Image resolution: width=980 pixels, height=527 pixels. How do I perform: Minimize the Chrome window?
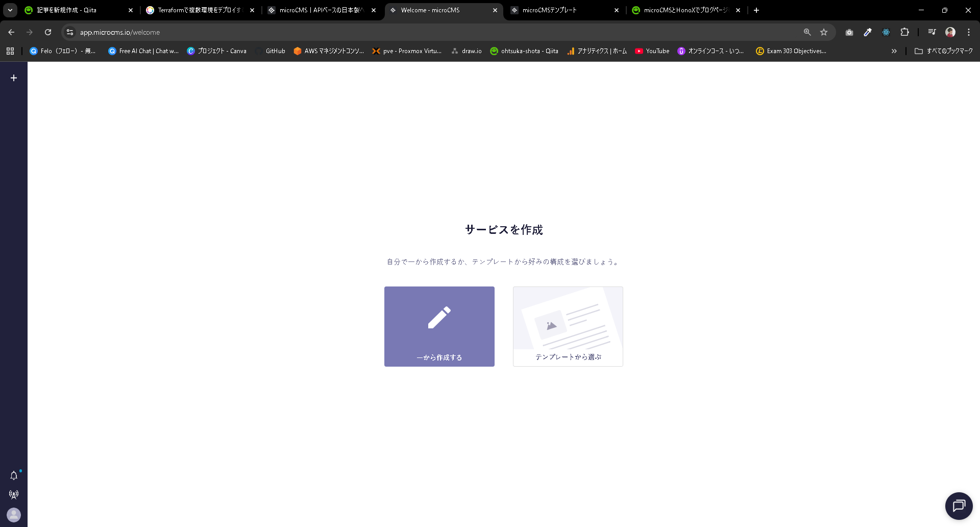coord(921,10)
